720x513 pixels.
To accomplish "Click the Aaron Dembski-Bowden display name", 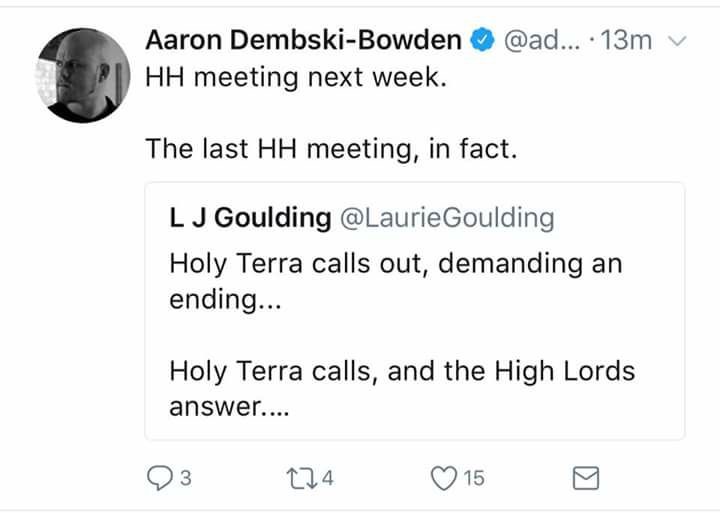I will [304, 40].
